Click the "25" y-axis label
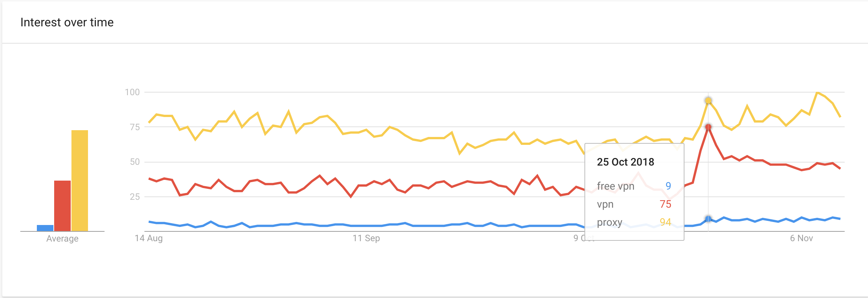 (135, 197)
